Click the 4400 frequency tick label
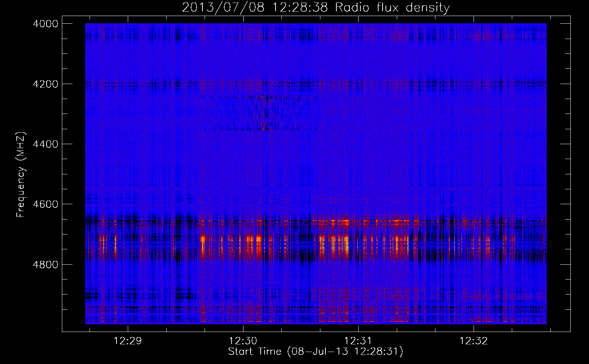 point(46,144)
